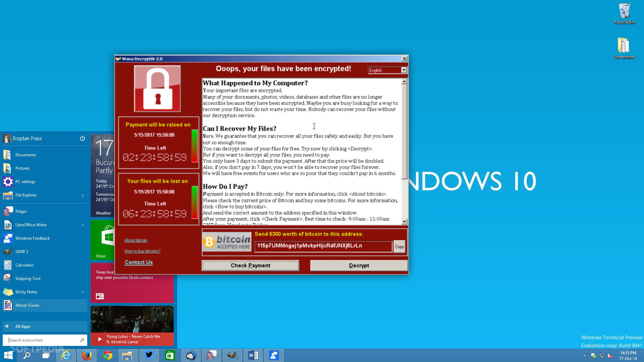Screen dimensions: 644x362
Task: Open Documents in Start menu
Action: point(45,155)
